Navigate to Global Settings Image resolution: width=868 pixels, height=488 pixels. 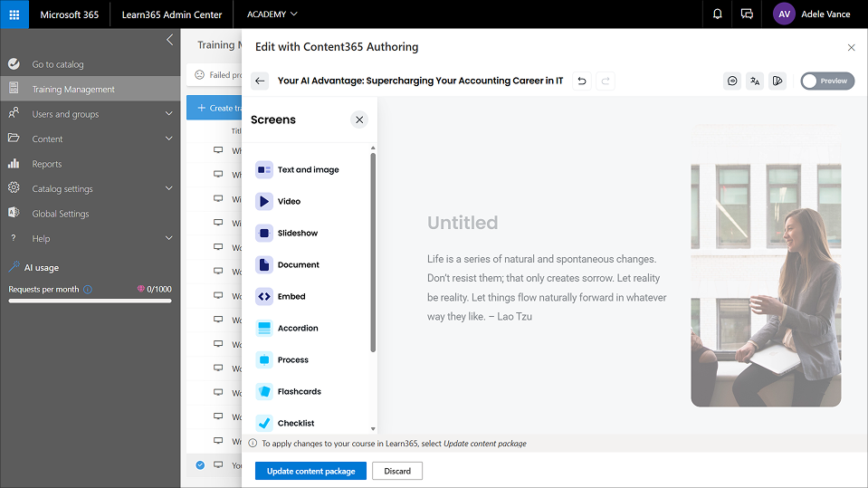[61, 214]
